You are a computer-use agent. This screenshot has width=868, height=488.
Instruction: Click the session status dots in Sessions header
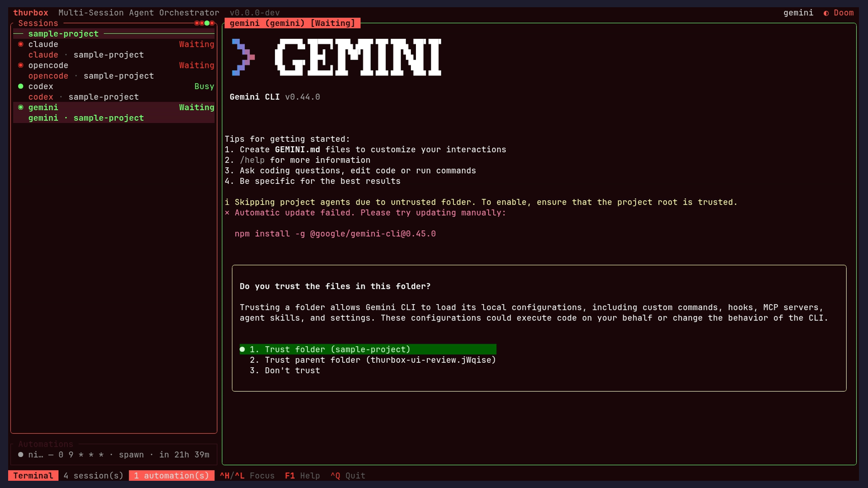(x=204, y=23)
